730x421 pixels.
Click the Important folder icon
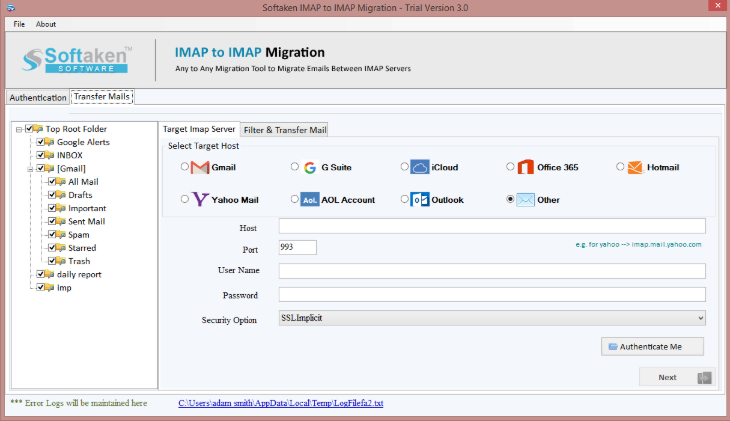(61, 208)
